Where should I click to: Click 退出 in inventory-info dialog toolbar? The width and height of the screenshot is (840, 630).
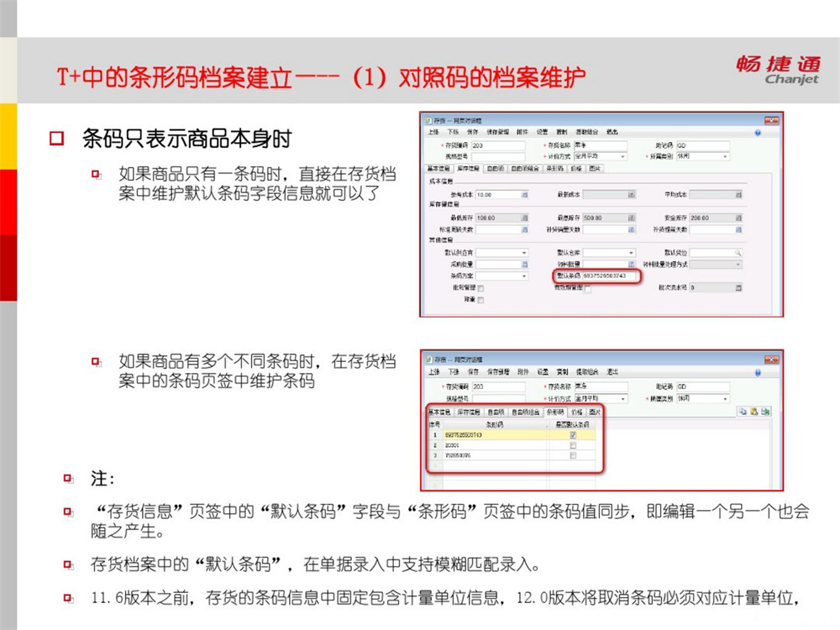(612, 132)
